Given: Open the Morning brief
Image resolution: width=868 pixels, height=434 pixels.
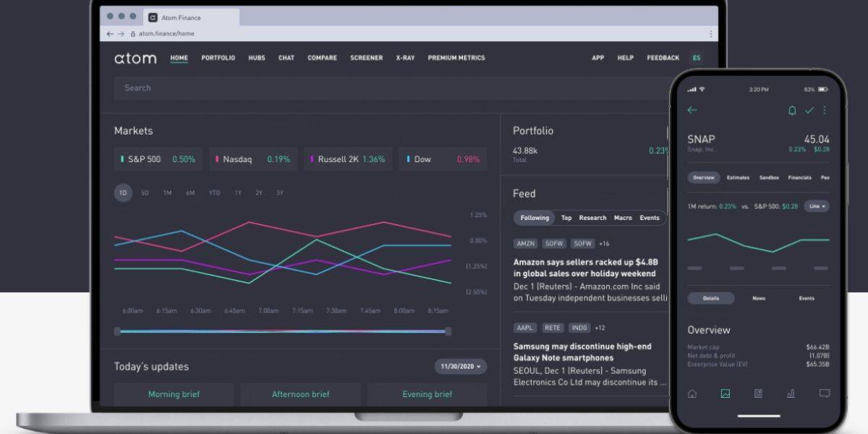Looking at the screenshot, I should 174,394.
